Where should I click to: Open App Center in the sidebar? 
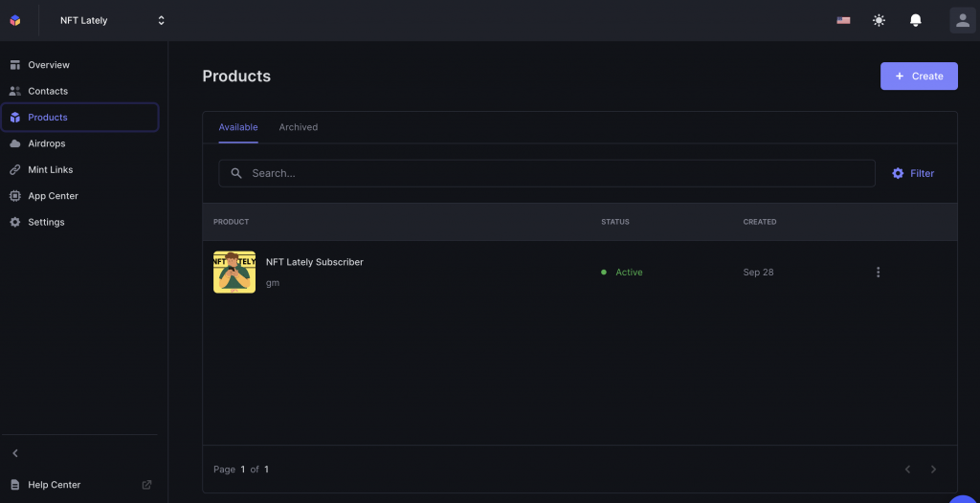pos(80,196)
